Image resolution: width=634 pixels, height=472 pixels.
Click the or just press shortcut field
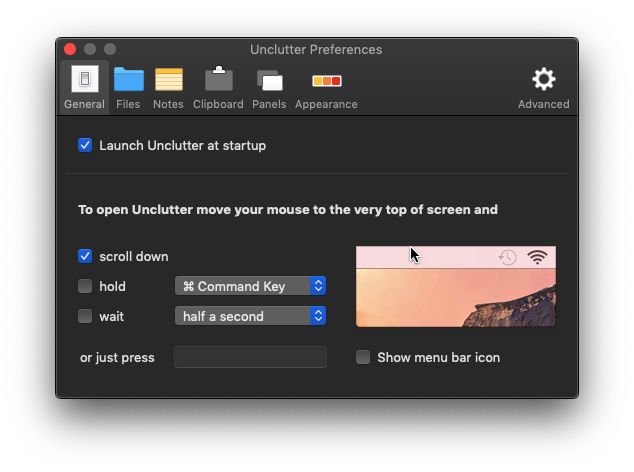point(250,357)
